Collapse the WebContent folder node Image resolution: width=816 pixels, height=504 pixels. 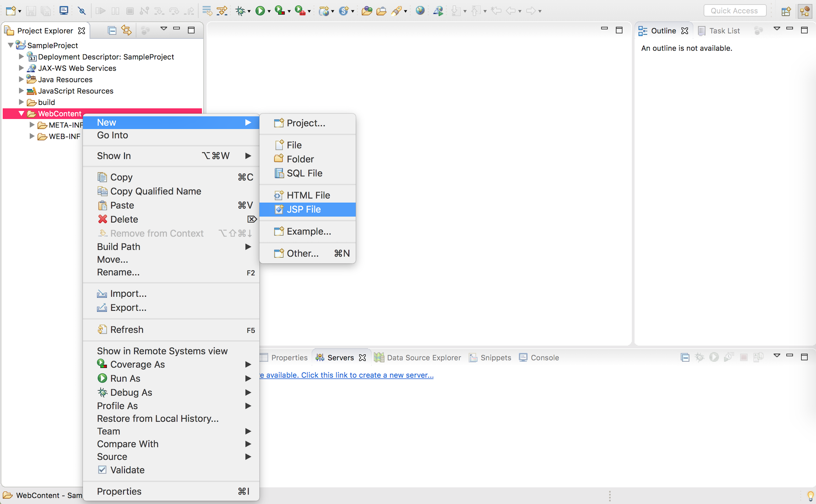(21, 113)
